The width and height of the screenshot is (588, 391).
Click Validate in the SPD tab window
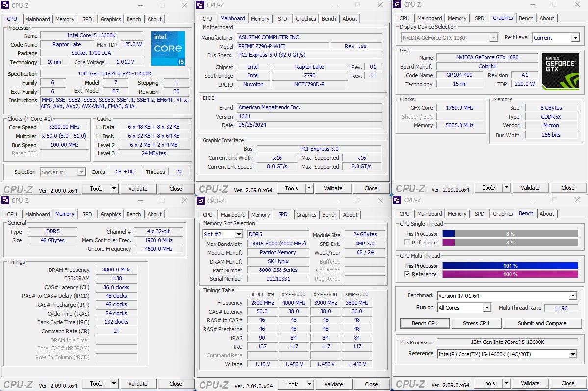click(333, 384)
